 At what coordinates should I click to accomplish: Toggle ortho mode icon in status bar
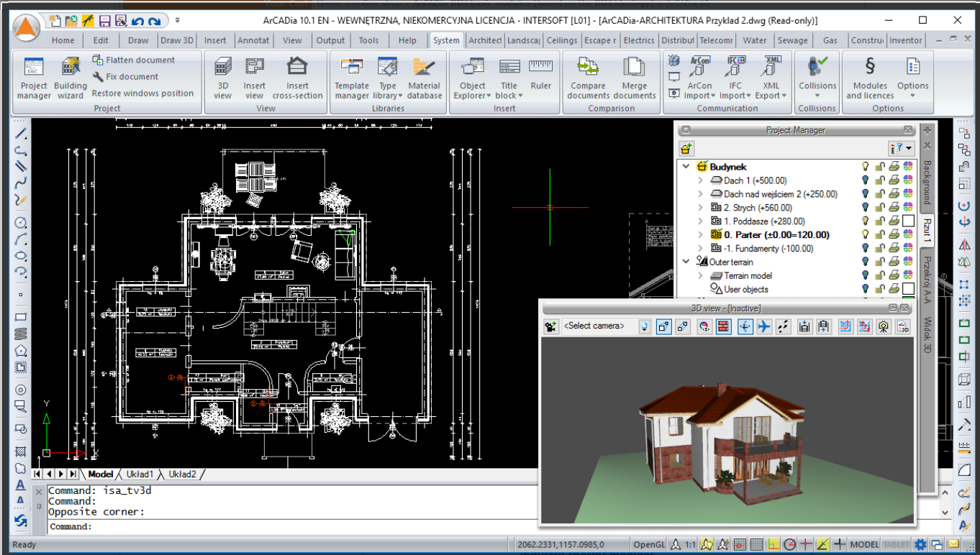click(x=773, y=544)
